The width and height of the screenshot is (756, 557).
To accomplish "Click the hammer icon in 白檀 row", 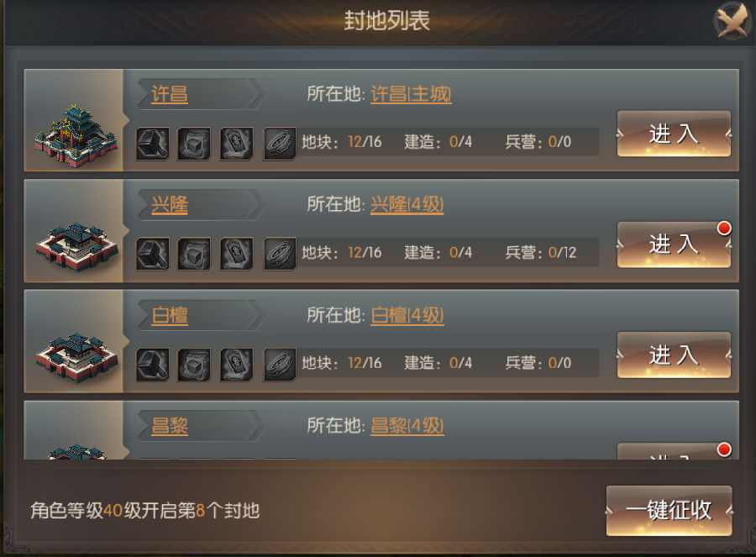I will click(152, 365).
